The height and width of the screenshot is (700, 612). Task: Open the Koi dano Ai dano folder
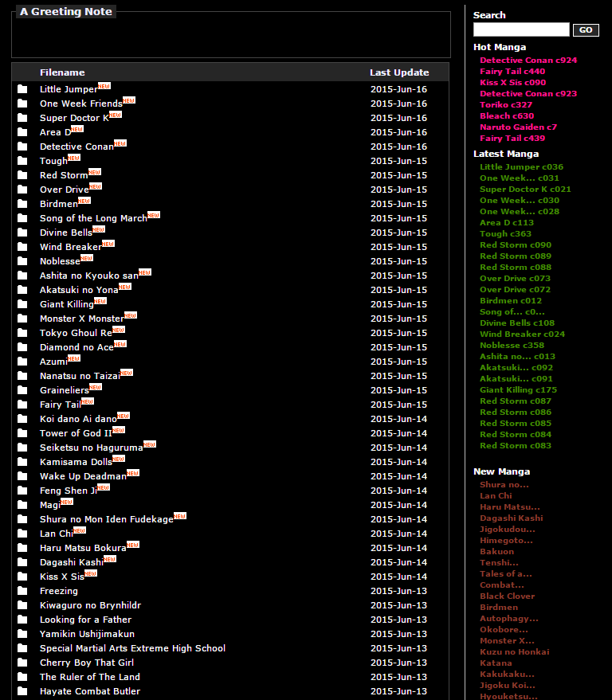pos(78,419)
